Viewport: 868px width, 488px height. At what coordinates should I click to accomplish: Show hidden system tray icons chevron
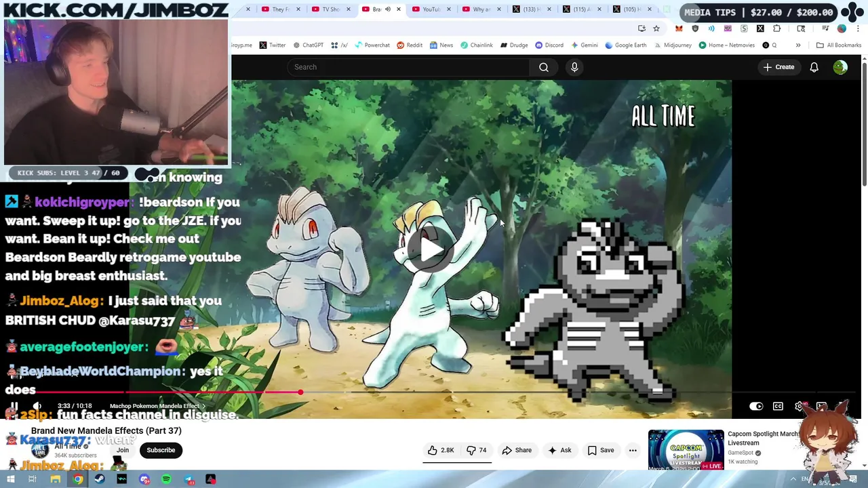[793, 479]
